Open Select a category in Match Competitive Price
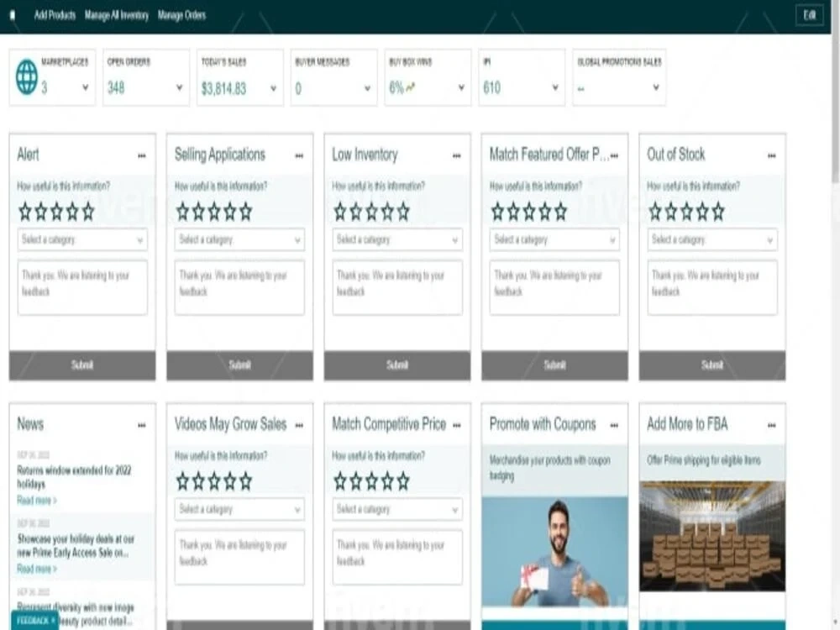 (x=397, y=509)
